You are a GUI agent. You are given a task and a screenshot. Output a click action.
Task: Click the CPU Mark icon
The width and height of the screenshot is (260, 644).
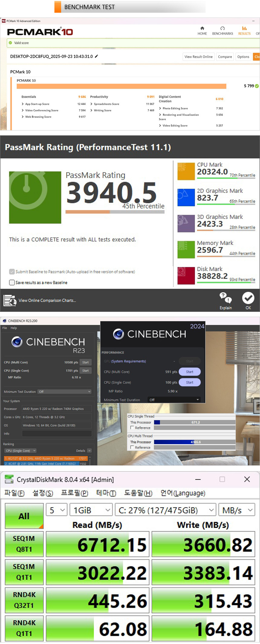[186, 171]
